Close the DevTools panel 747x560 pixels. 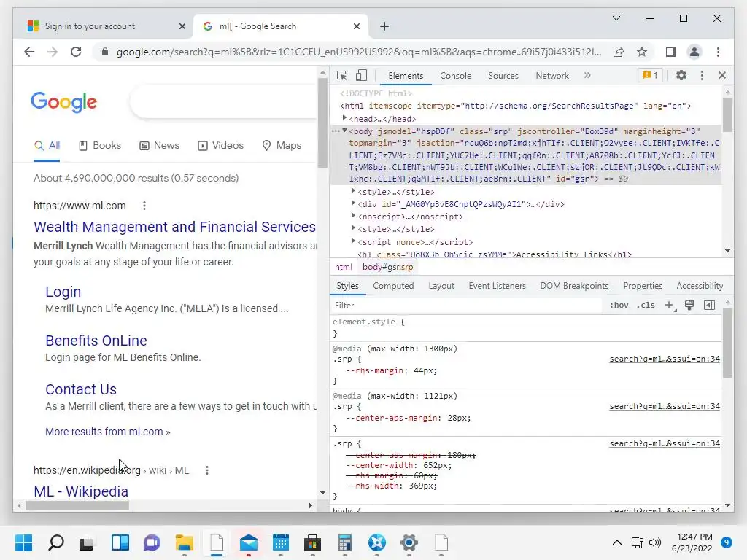coord(721,75)
